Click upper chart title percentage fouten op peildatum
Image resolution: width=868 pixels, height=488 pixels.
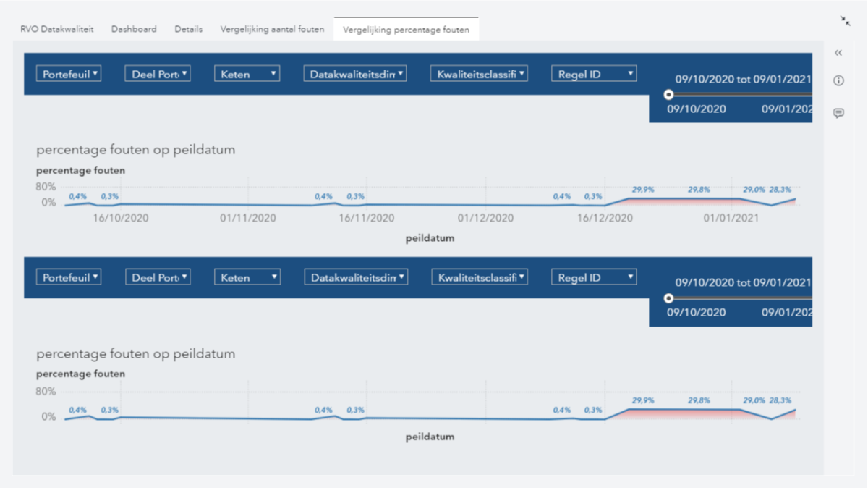(x=136, y=151)
